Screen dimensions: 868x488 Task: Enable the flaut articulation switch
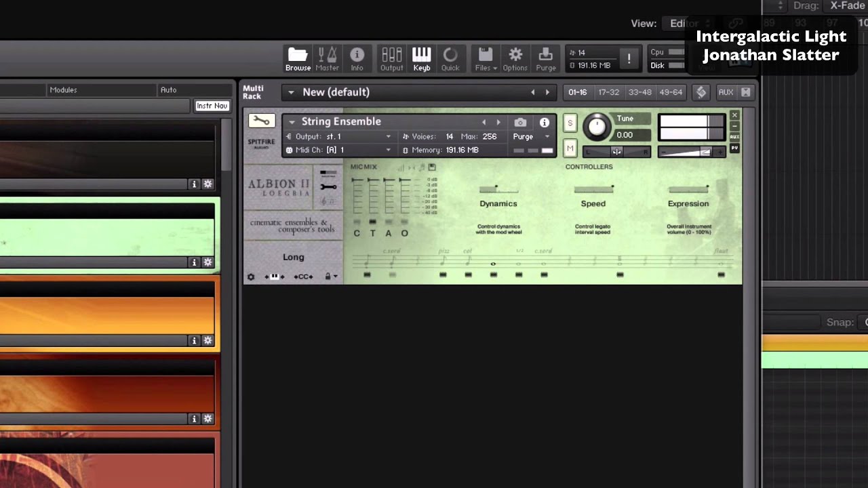pos(721,274)
